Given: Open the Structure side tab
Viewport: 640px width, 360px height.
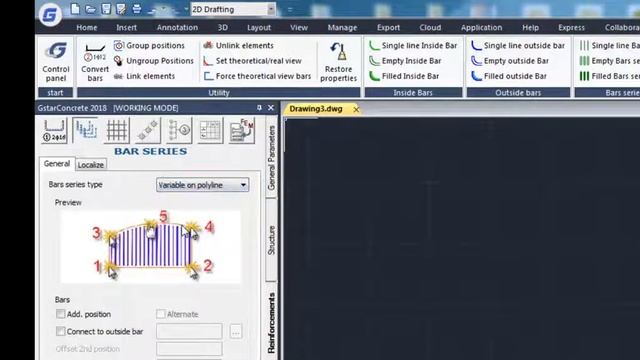Looking at the screenshot, I should [271, 240].
